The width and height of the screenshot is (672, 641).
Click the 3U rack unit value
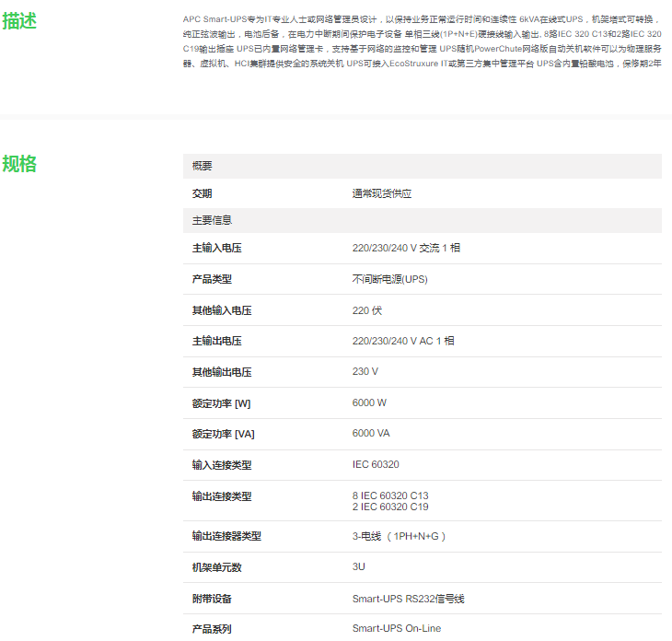coord(359,567)
